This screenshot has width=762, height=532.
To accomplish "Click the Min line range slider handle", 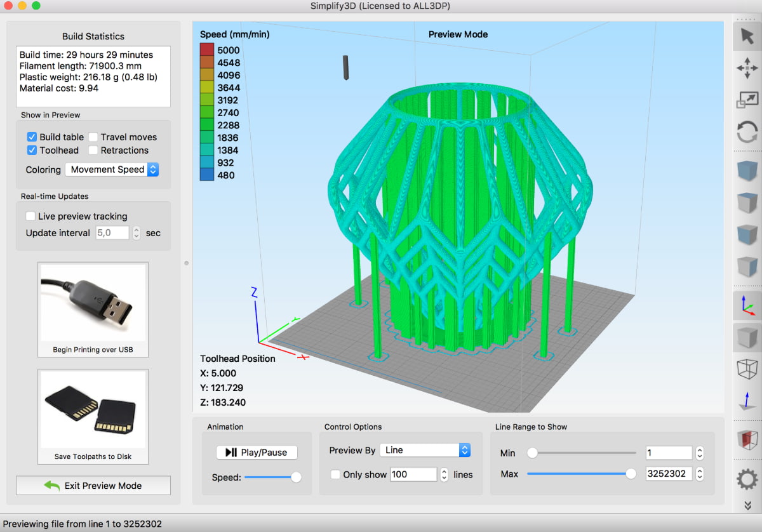I will (532, 453).
